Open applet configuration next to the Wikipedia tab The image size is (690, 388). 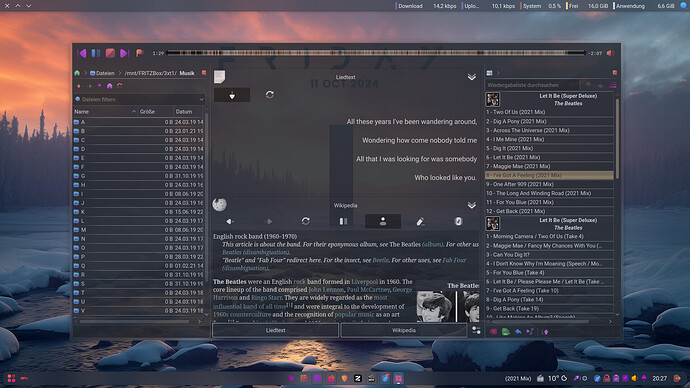[476, 330]
